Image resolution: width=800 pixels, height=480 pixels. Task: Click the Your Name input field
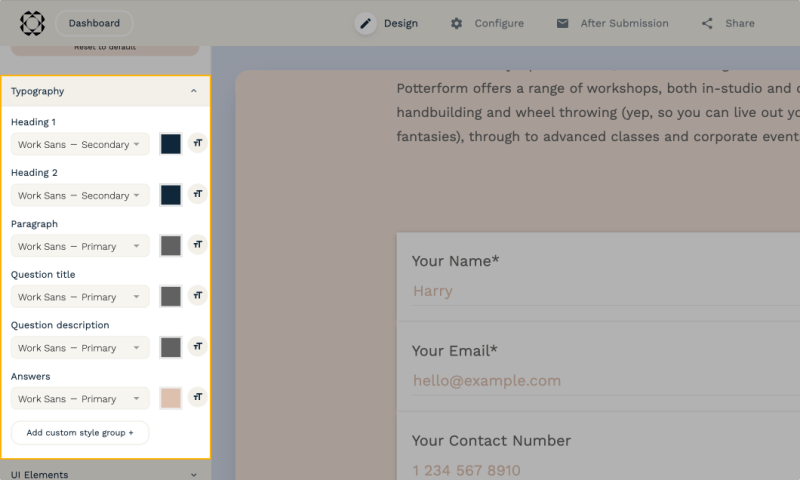pyautogui.click(x=606, y=292)
